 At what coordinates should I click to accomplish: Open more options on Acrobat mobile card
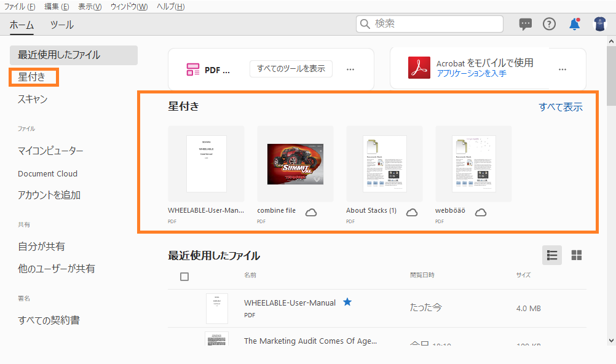pyautogui.click(x=563, y=69)
